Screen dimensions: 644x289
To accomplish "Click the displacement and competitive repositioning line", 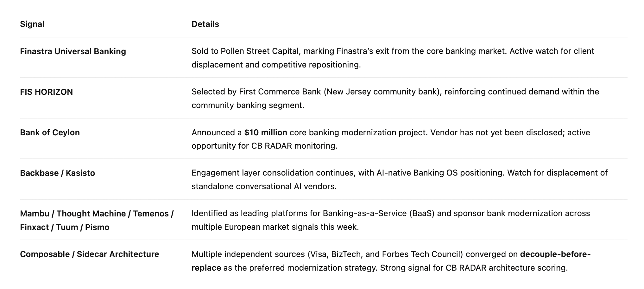I will pyautogui.click(x=276, y=65).
